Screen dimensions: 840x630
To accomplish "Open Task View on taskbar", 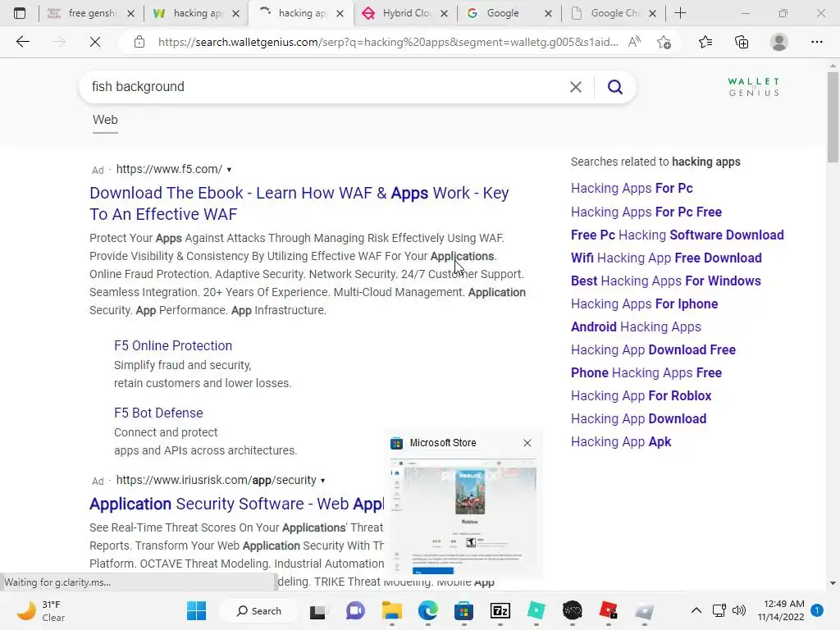I will pos(317,610).
